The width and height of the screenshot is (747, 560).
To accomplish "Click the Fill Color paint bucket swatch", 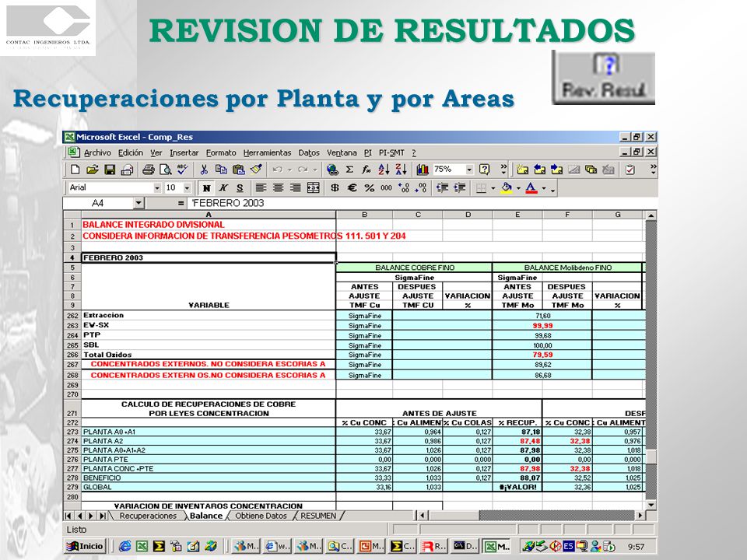I will click(507, 187).
